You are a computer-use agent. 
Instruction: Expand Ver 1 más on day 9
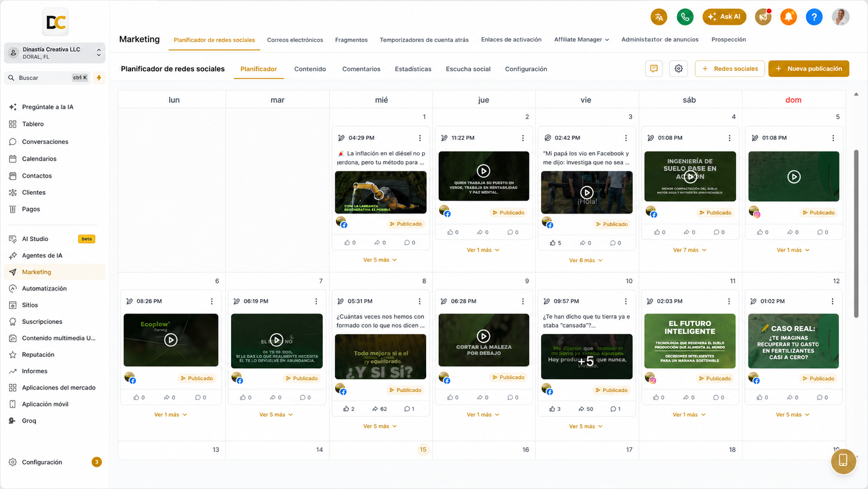click(x=483, y=415)
